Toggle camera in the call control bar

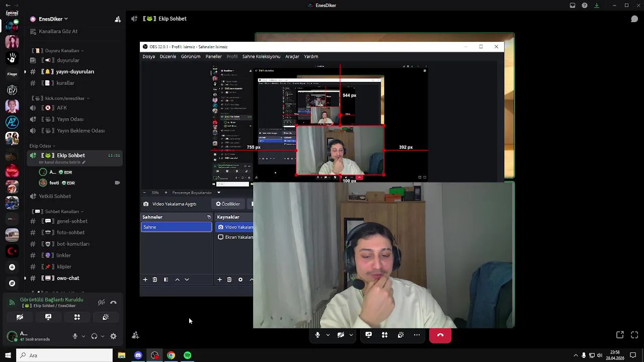(341, 335)
